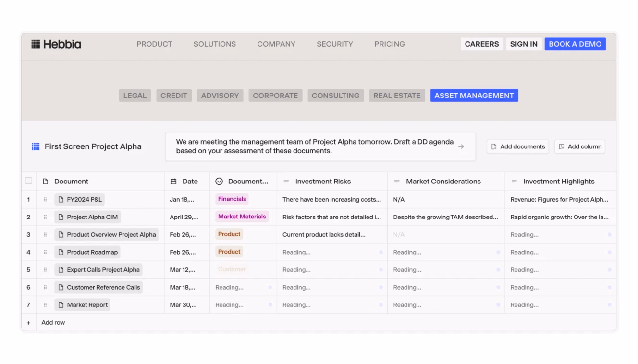This screenshot has width=638, height=364.
Task: Click the Financials tag in row 1
Action: point(232,199)
